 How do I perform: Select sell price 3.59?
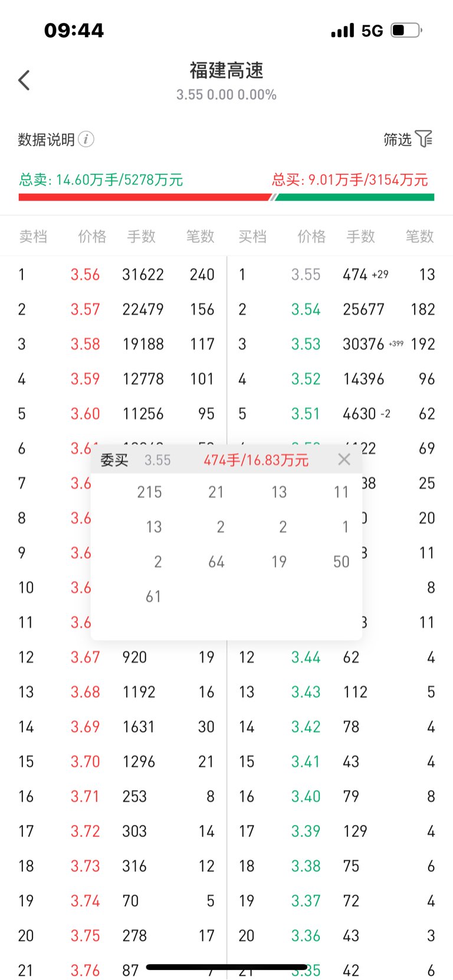point(86,379)
